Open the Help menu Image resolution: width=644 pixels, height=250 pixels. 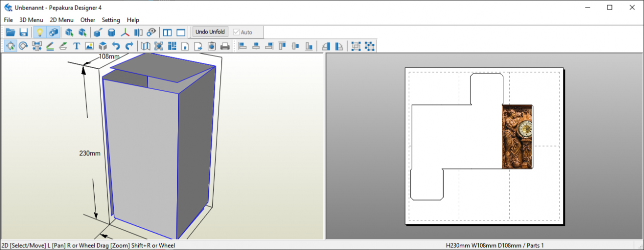133,20
